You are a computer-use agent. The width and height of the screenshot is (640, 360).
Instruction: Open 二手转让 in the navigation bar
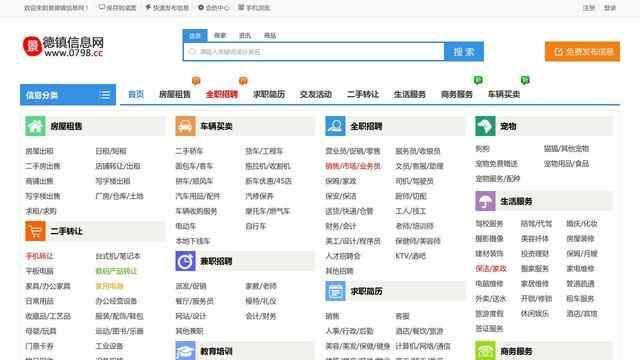click(363, 94)
